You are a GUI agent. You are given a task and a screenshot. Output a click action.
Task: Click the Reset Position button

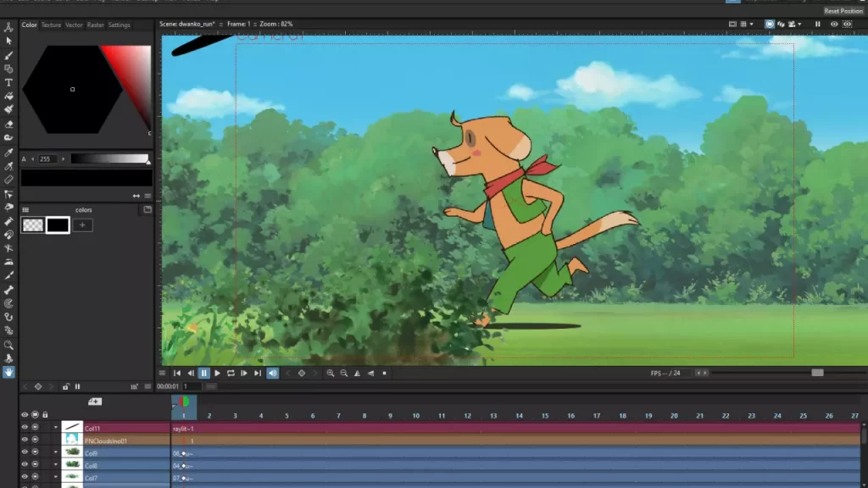click(843, 11)
